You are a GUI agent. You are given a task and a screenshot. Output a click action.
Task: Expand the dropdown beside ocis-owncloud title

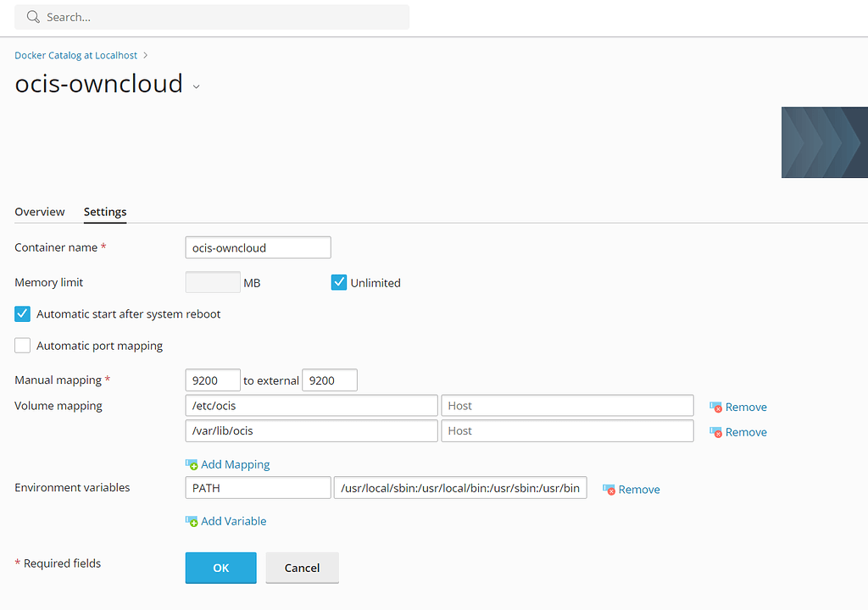(196, 86)
